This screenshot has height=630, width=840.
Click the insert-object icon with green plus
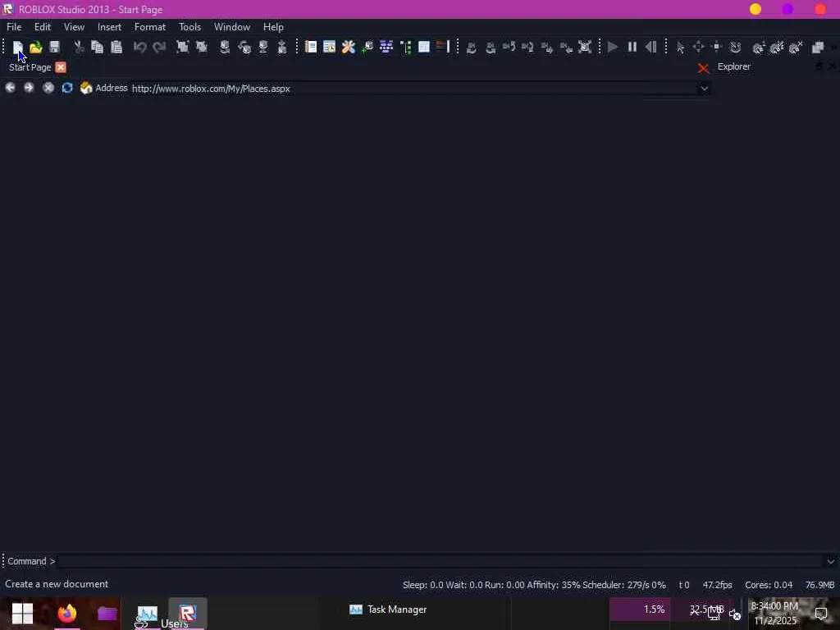(x=367, y=47)
